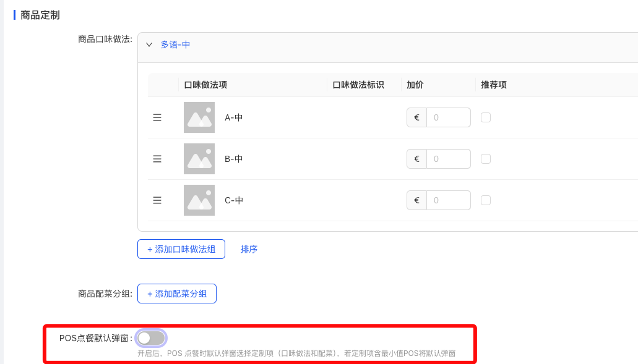Grab the drag handle of row A-中
The image size is (638, 364).
157,117
